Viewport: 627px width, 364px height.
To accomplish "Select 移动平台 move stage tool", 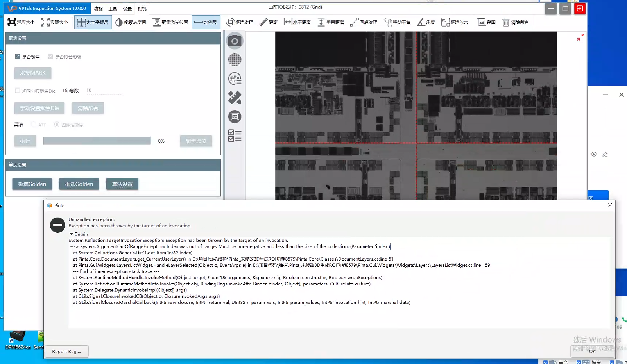I will click(397, 22).
